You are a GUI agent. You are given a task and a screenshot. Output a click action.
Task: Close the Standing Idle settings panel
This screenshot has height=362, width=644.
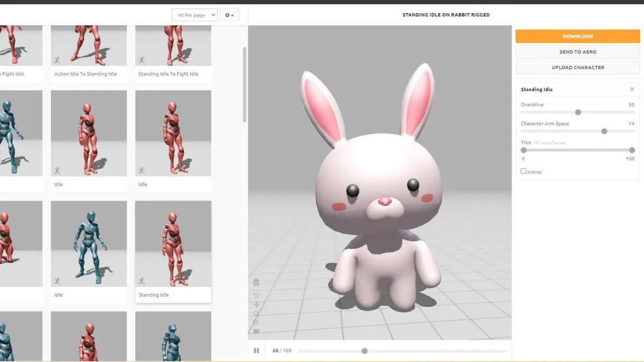tap(632, 90)
